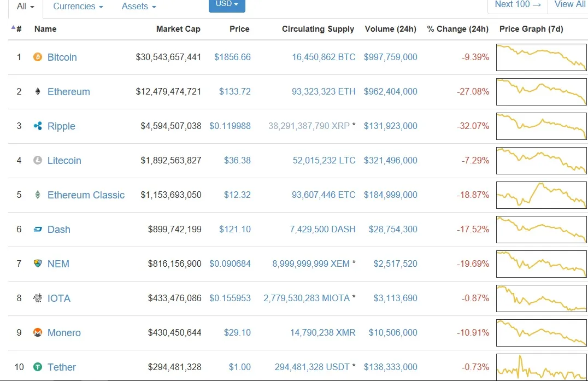Click Bitcoin volume $997,759,000

390,57
